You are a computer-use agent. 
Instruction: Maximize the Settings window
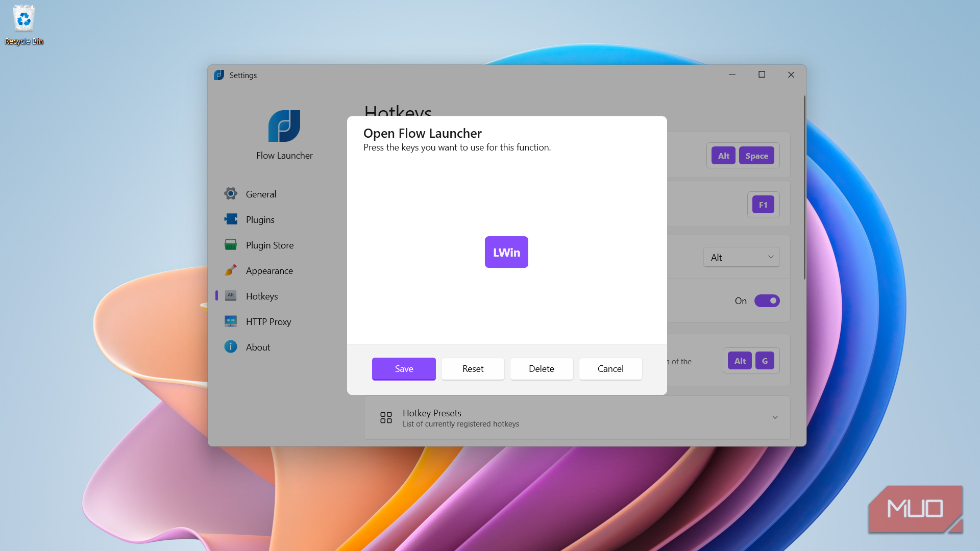tap(762, 74)
